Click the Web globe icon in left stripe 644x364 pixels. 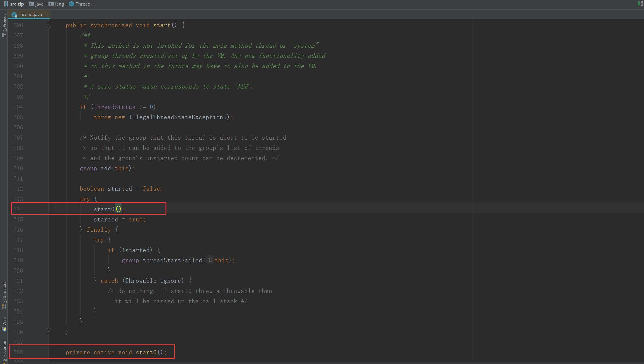click(x=4, y=329)
